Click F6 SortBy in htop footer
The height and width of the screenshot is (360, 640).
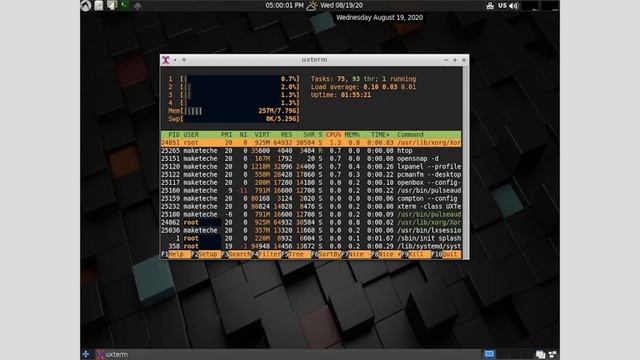[326, 254]
